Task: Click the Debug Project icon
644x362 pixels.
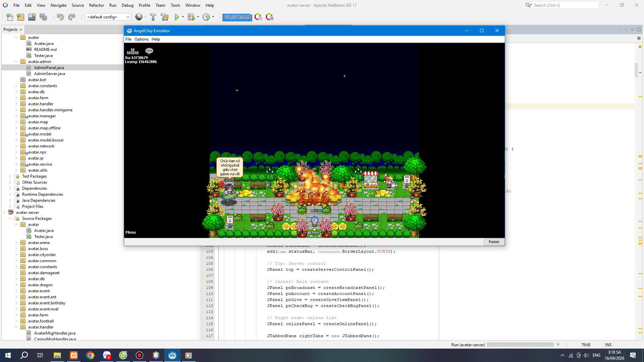Action: [191, 17]
